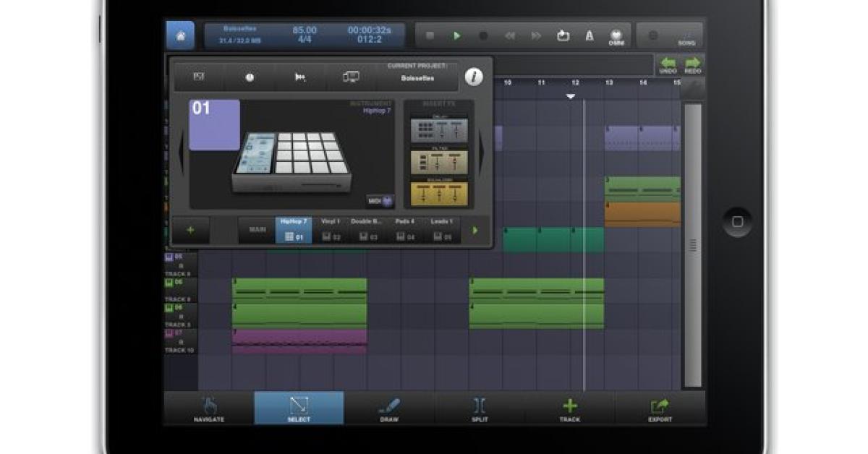Toggle the loop cycle button
The width and height of the screenshot is (868, 454).
[x=563, y=35]
